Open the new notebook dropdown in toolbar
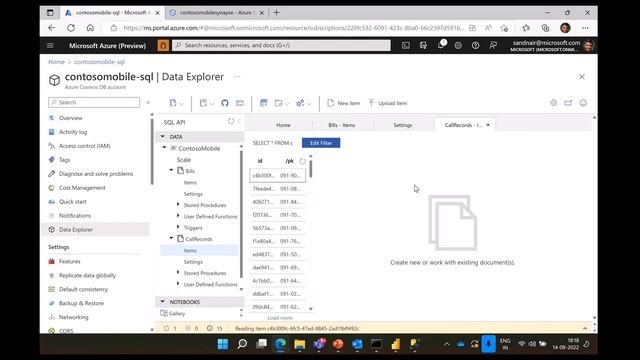This screenshot has width=640, height=360. [x=206, y=103]
